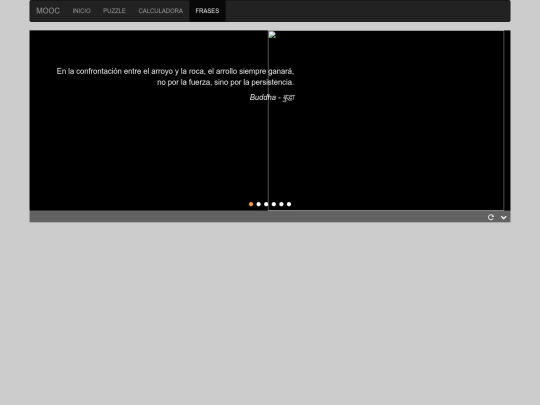
Task: Select the first orange slide dot
Action: click(x=251, y=204)
